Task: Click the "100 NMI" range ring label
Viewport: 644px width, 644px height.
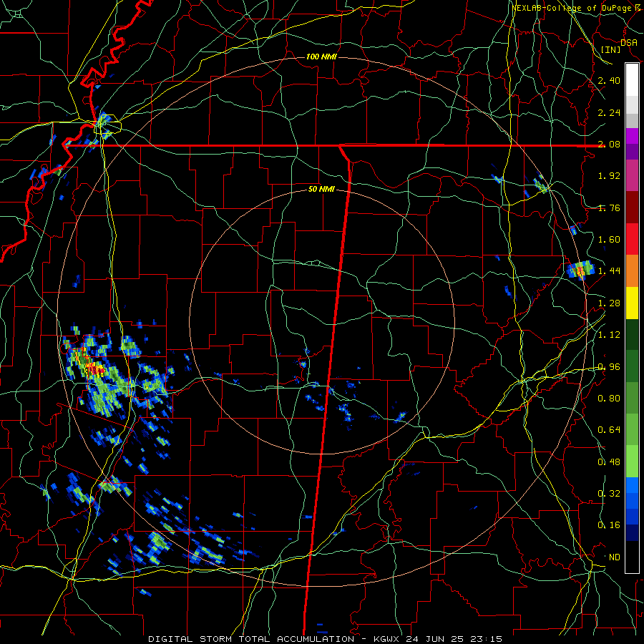Action: [x=321, y=57]
